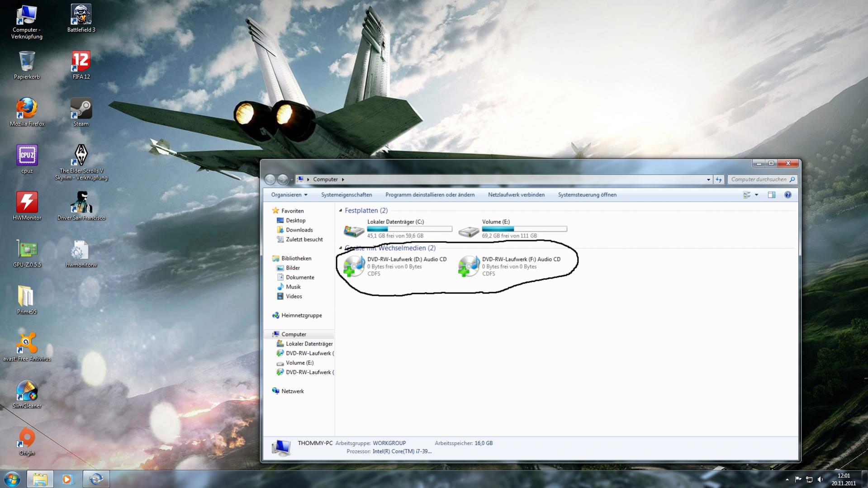Select Driver San Francisco shortcut
The width and height of the screenshot is (868, 488).
pyautogui.click(x=81, y=207)
